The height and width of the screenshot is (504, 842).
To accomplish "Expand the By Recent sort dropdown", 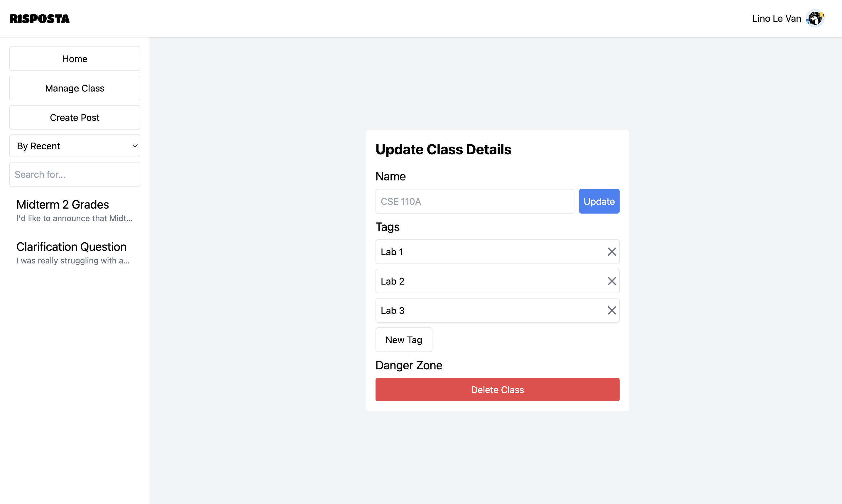I will (x=75, y=146).
